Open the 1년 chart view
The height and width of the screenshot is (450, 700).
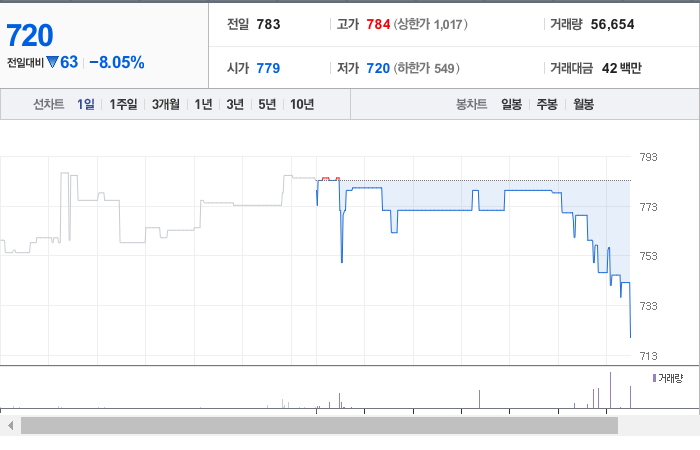tap(203, 104)
